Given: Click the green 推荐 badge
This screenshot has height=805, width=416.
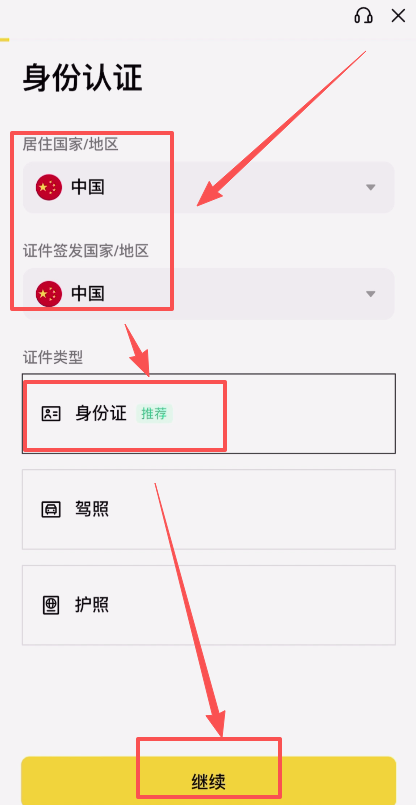Looking at the screenshot, I should pos(154,414).
